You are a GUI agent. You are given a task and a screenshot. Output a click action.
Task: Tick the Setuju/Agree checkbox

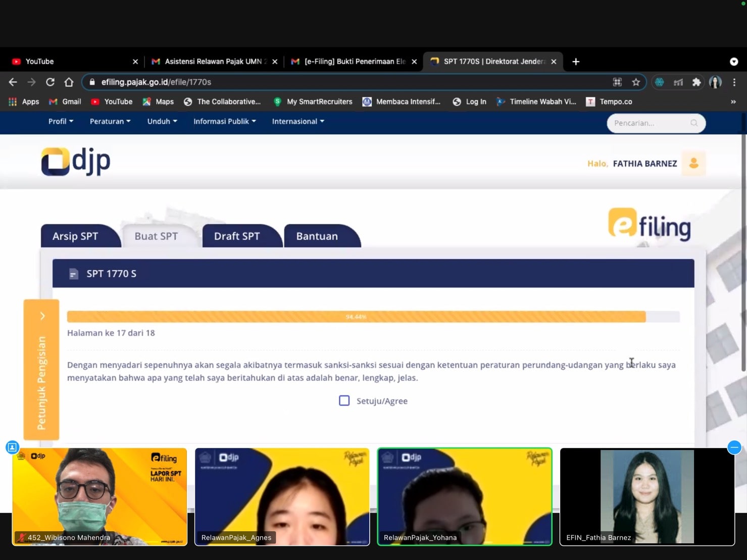pyautogui.click(x=344, y=401)
